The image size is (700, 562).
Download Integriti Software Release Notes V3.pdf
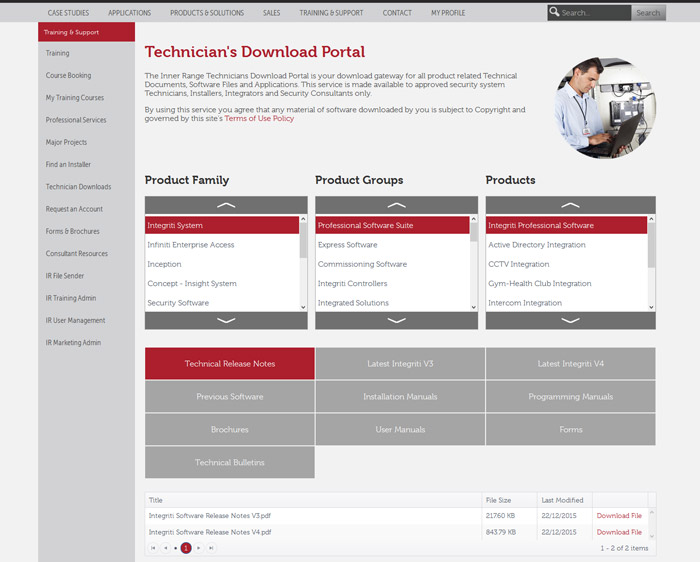(619, 516)
